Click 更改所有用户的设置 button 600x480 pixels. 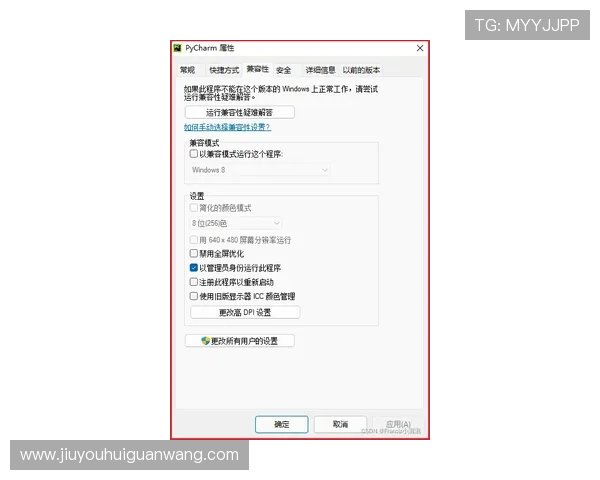240,341
